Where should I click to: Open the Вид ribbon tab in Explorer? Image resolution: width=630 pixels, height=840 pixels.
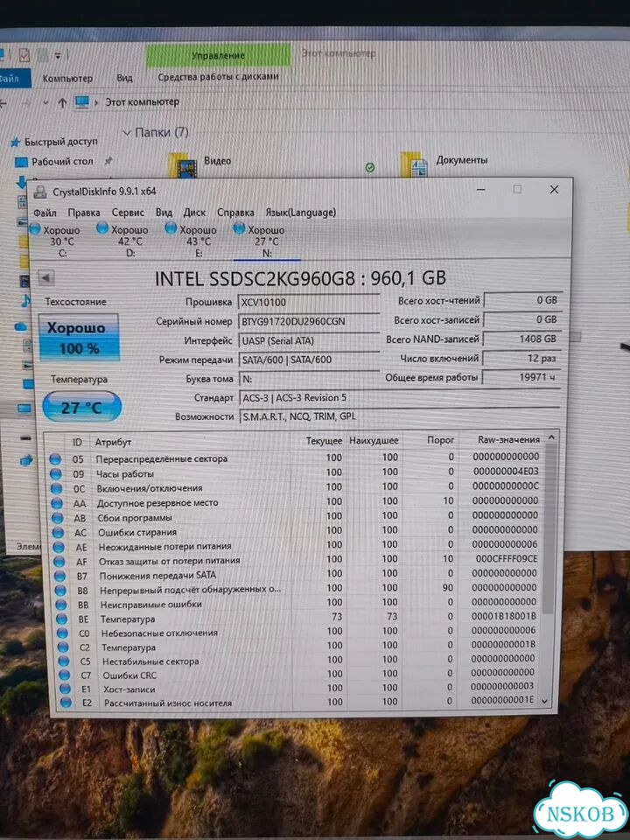124,78
